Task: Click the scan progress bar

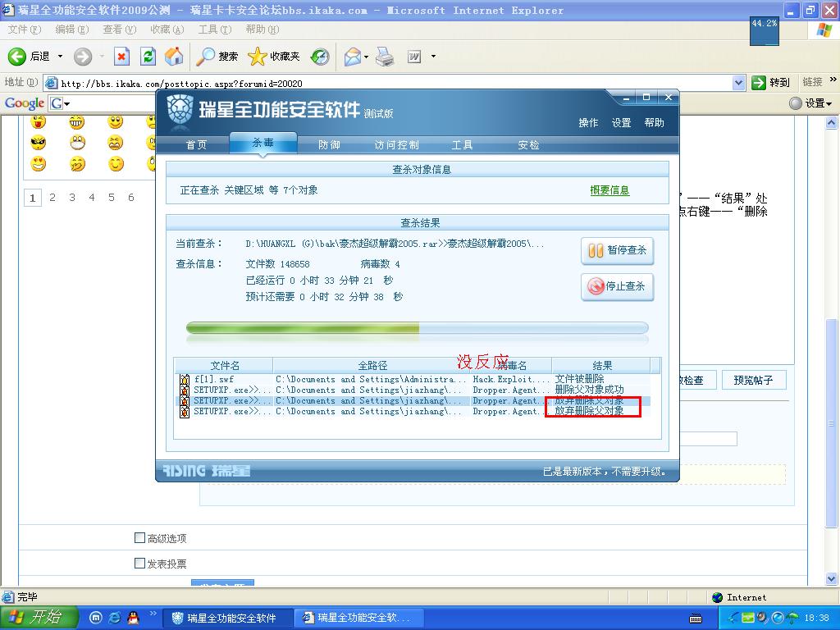Action: (417, 328)
